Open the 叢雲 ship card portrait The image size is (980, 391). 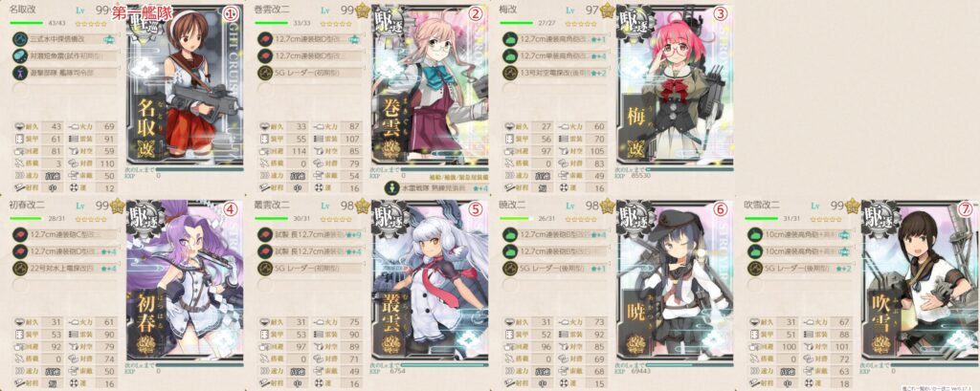click(x=430, y=282)
